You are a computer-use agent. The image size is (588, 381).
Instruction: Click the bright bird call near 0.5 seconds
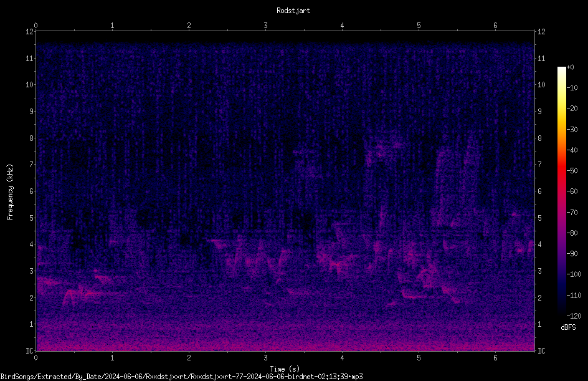pyautogui.click(x=80, y=294)
